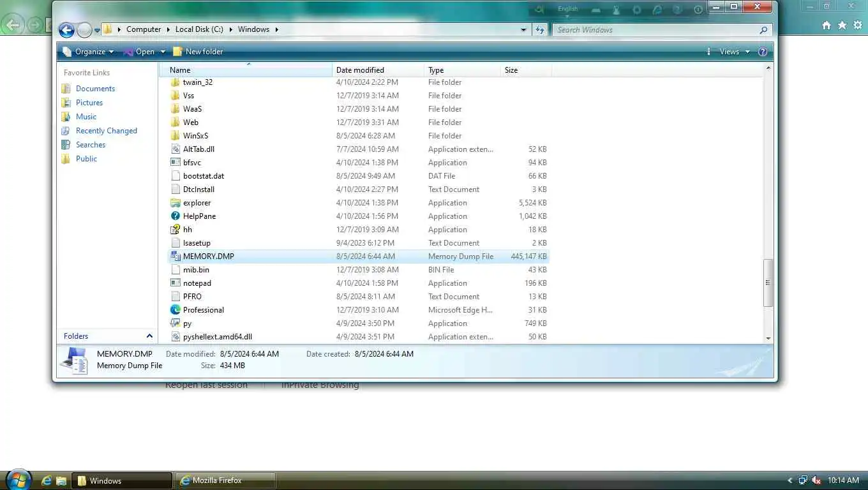
Task: Click the quick launch folder switcher icon
Action: (x=61, y=480)
